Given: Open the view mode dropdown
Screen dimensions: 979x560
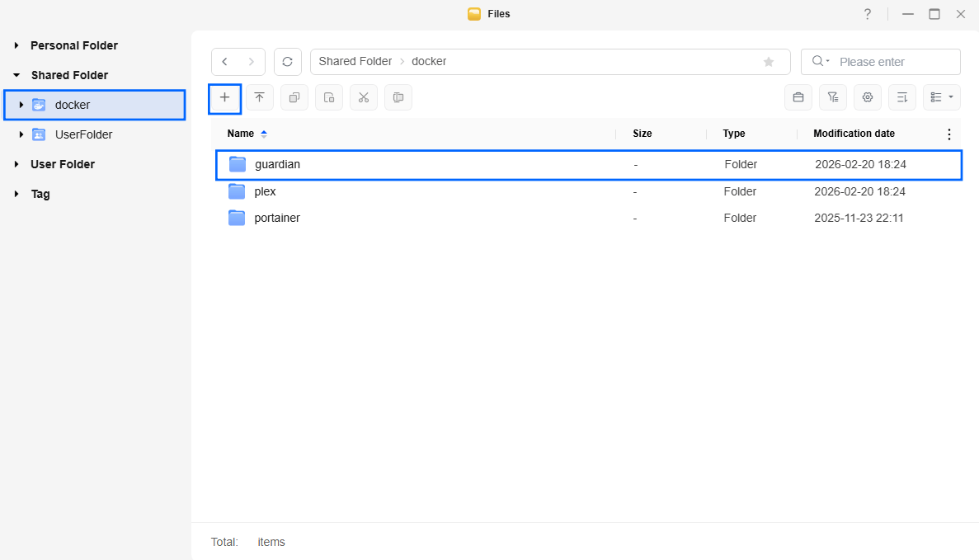Looking at the screenshot, I should tap(941, 97).
